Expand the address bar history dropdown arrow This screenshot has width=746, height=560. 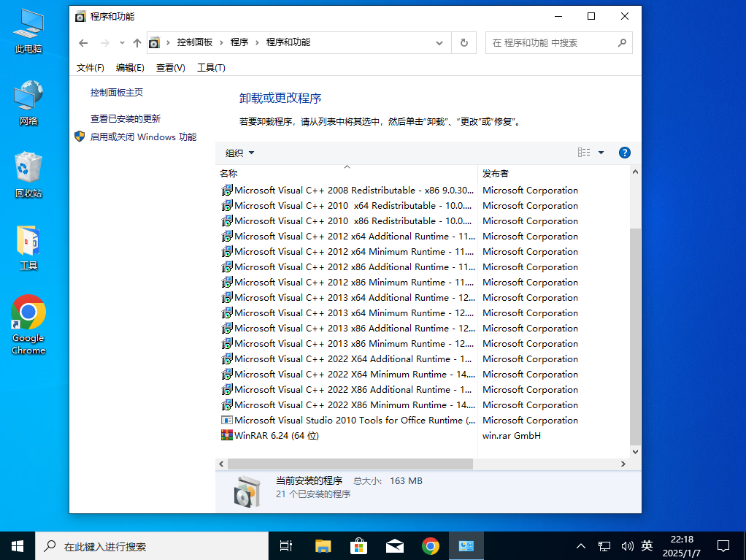439,42
